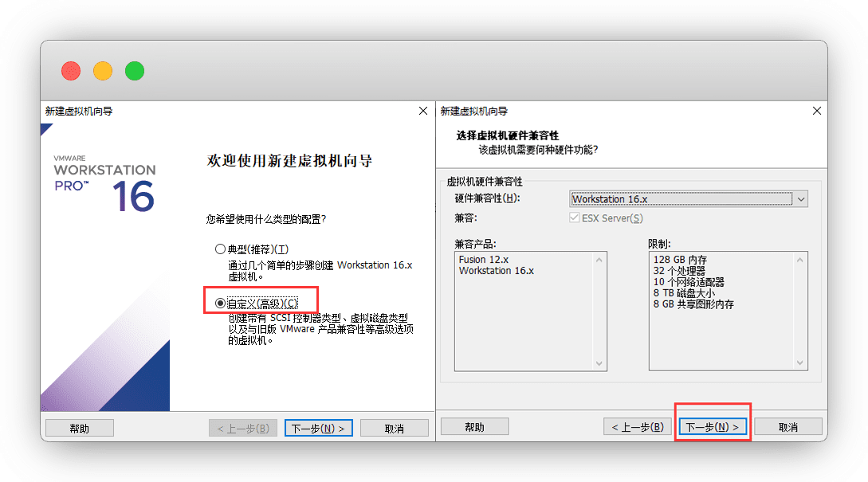This screenshot has width=868, height=482.
Task: Click the green maximize dot in the title bar
Action: (x=135, y=71)
